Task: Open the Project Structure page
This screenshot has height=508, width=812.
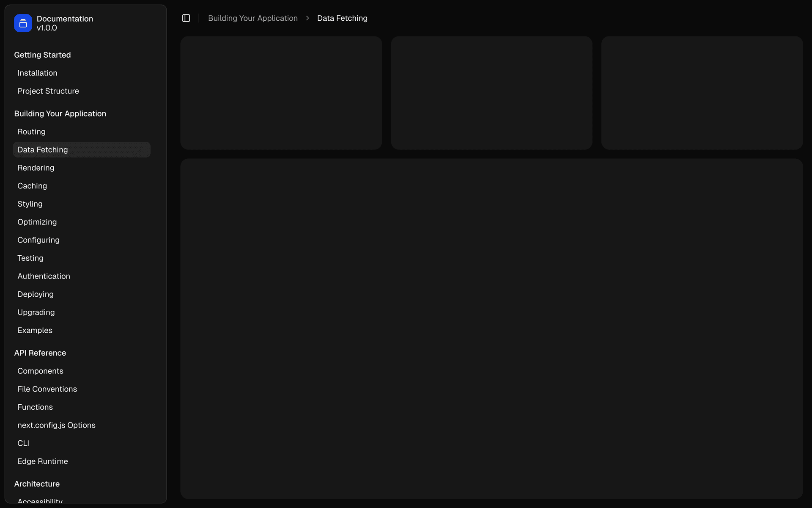Action: click(48, 91)
